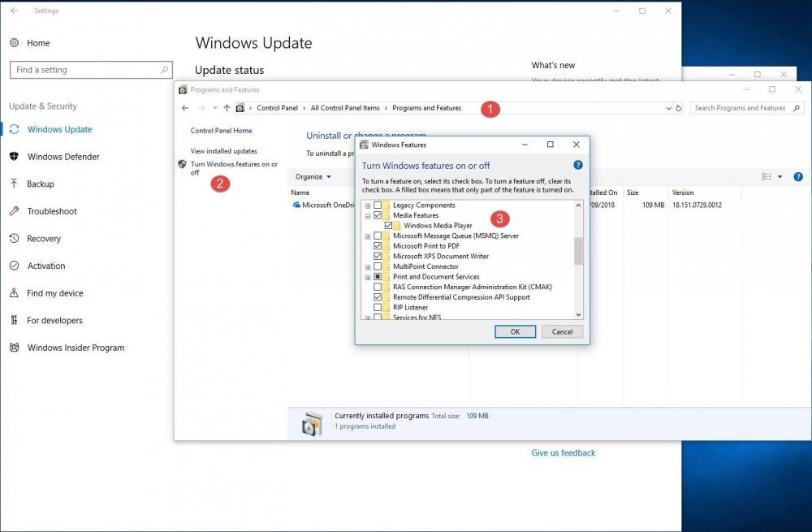Open the Troubleshoot settings page
Image resolution: width=812 pixels, height=532 pixels.
tap(52, 211)
